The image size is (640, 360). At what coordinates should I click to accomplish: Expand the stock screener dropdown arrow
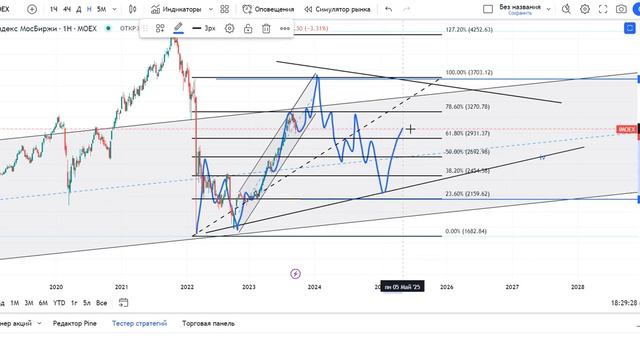[39, 323]
